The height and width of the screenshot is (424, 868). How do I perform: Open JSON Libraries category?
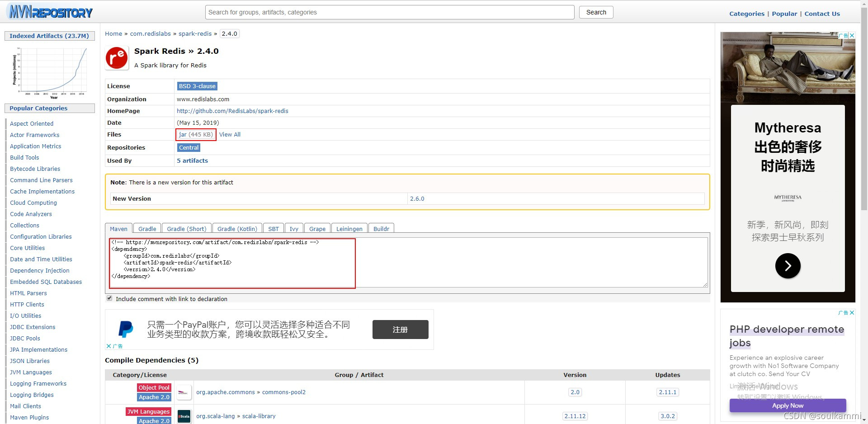point(30,361)
